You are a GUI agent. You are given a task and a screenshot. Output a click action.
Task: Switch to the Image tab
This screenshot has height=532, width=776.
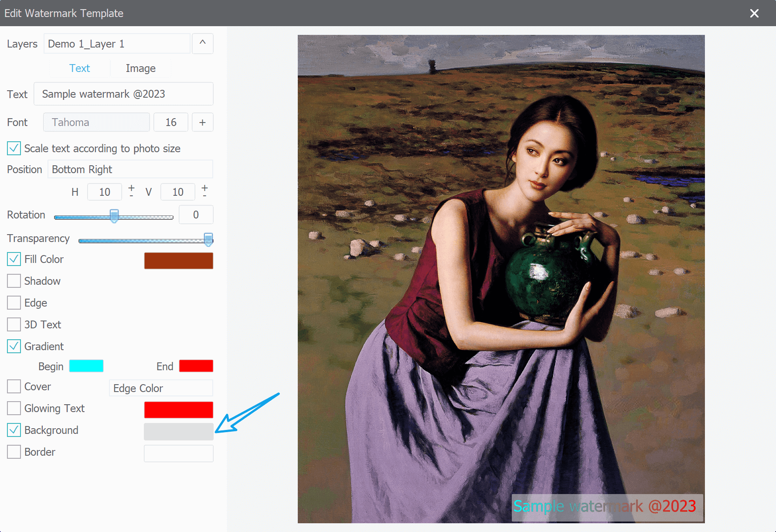tap(140, 68)
